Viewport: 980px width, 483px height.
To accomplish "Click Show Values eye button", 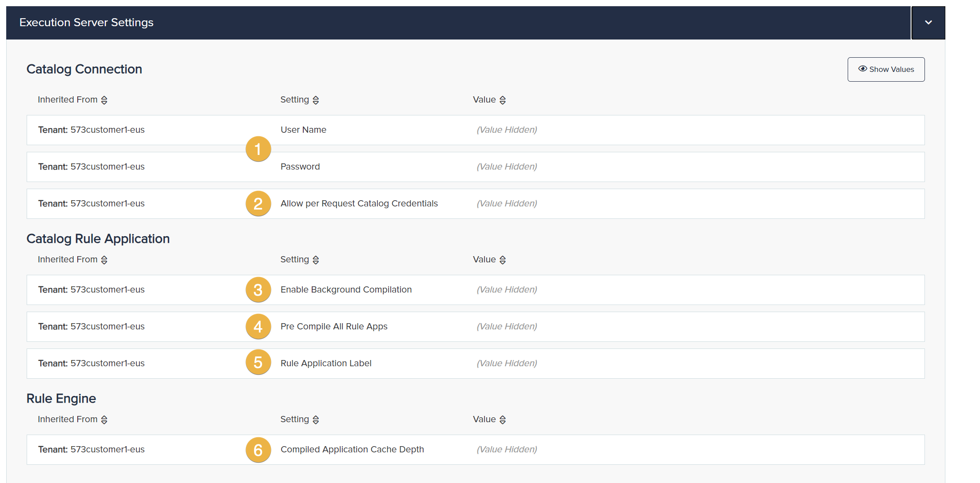I will tap(886, 69).
